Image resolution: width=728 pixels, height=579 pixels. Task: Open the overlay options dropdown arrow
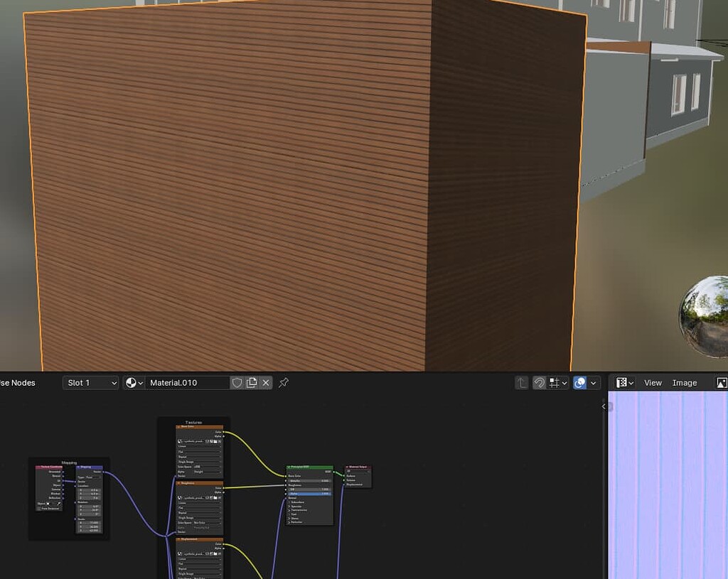click(x=594, y=383)
